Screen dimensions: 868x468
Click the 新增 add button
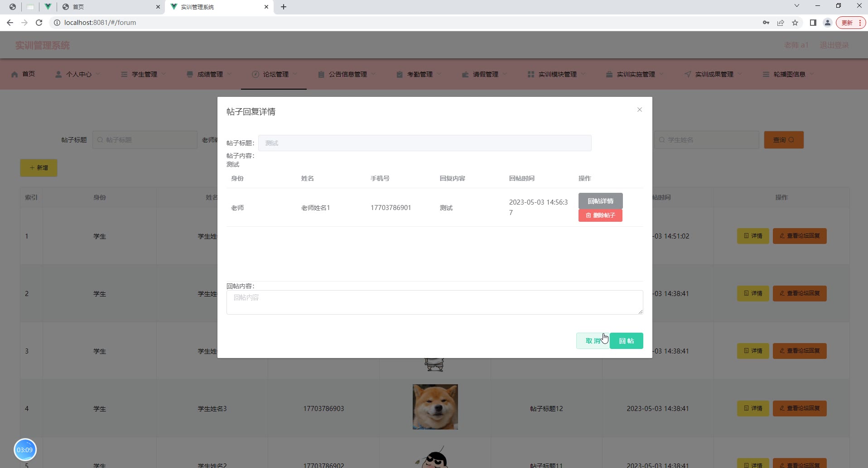tap(39, 168)
